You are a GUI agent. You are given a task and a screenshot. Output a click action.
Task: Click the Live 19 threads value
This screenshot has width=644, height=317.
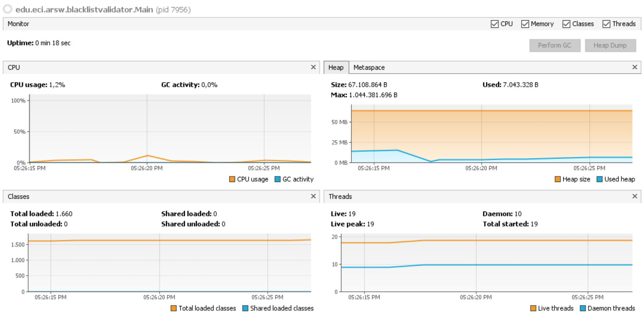point(352,214)
